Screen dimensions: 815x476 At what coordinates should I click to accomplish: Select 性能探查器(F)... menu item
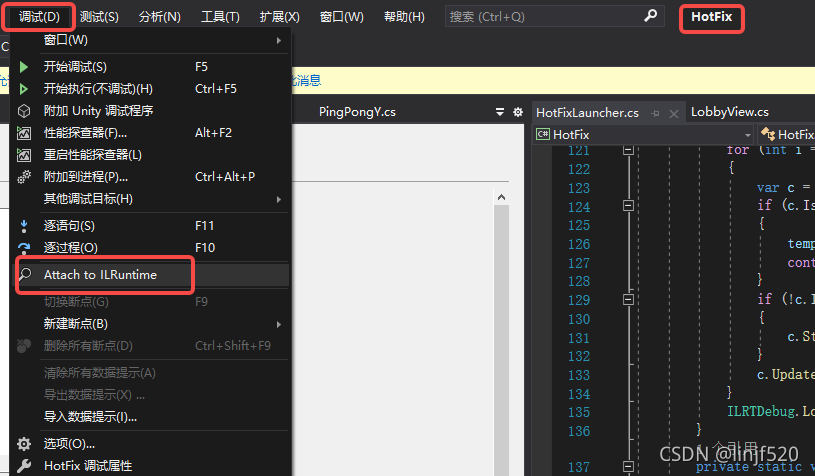tap(151, 133)
